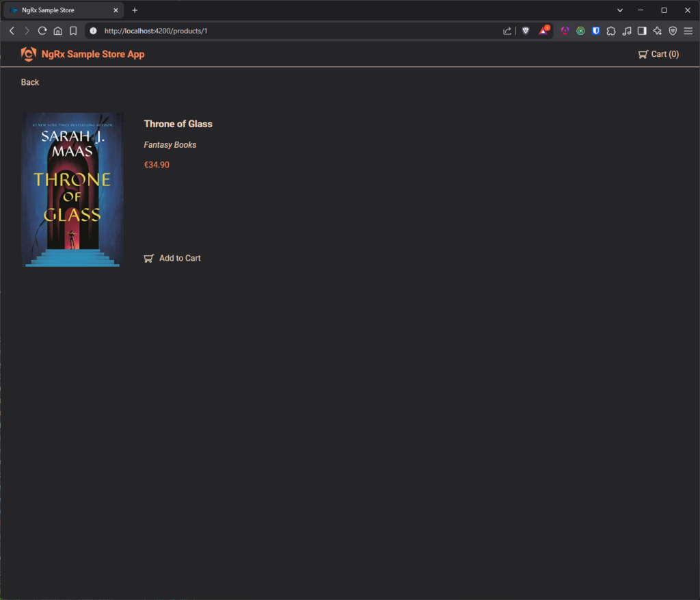Bookmark this page

click(73, 31)
